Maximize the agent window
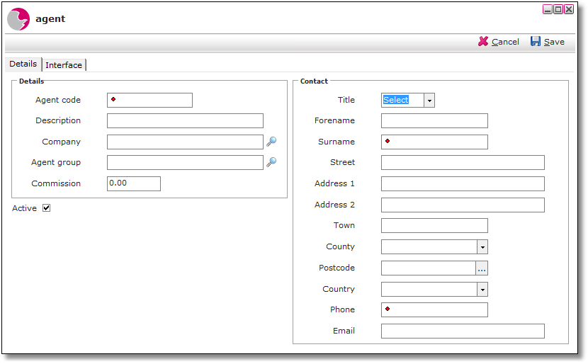This screenshot has width=588, height=364. (558, 9)
